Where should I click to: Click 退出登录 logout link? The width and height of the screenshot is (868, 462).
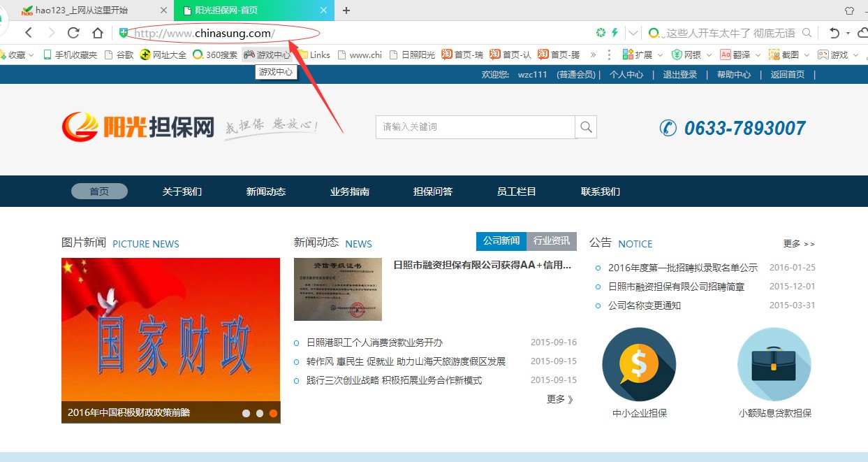679,75
